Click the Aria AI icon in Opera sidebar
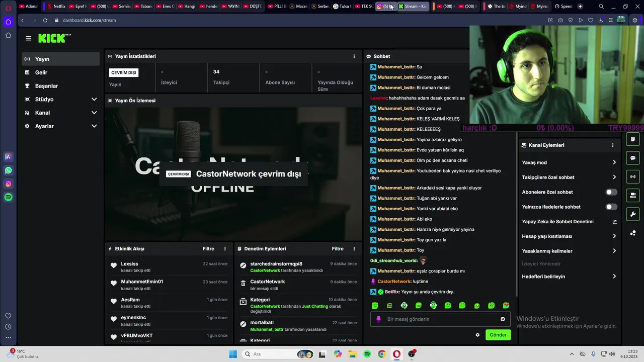Image resolution: width=644 pixels, height=362 pixels. pyautogui.click(x=8, y=157)
